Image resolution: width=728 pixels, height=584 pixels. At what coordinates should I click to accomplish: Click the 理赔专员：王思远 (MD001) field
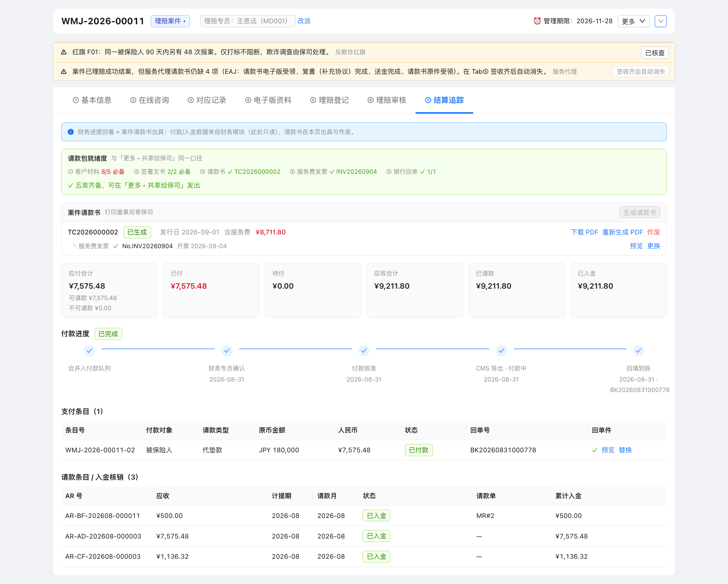[247, 21]
